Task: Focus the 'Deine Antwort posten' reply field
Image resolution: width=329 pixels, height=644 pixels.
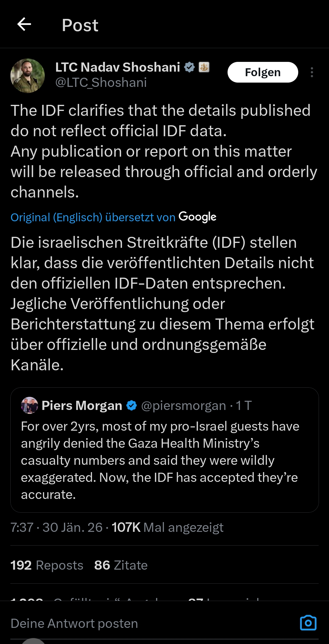Action: [x=122, y=624]
